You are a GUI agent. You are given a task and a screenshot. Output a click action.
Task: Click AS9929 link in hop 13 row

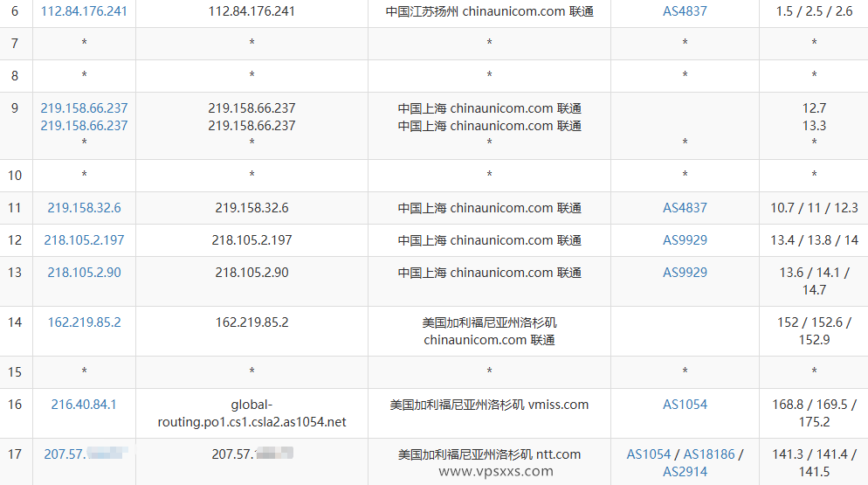685,272
